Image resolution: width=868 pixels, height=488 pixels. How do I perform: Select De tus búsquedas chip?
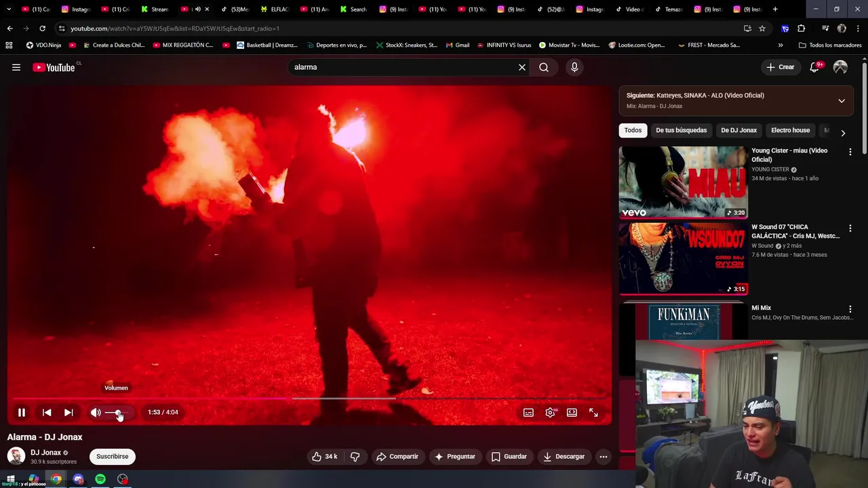681,130
